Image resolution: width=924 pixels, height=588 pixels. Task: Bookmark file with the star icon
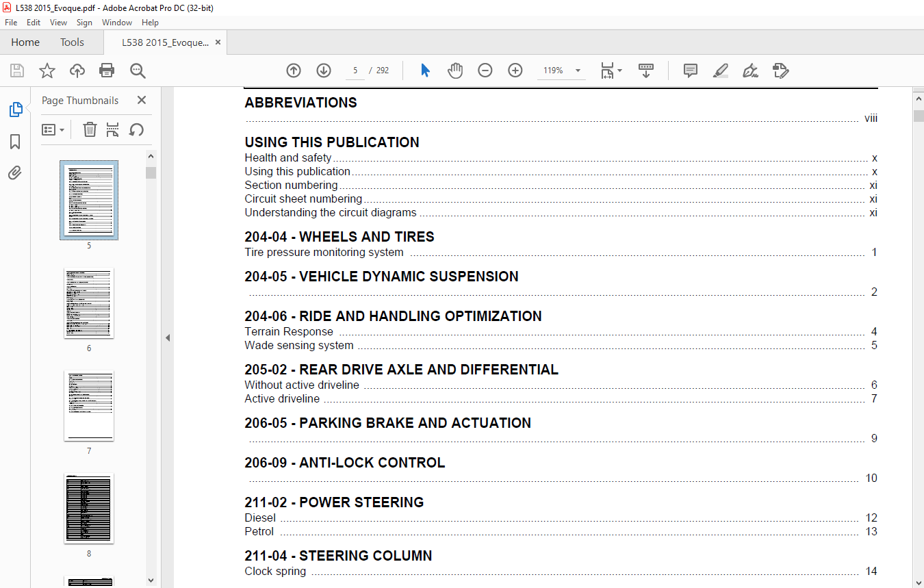(47, 71)
